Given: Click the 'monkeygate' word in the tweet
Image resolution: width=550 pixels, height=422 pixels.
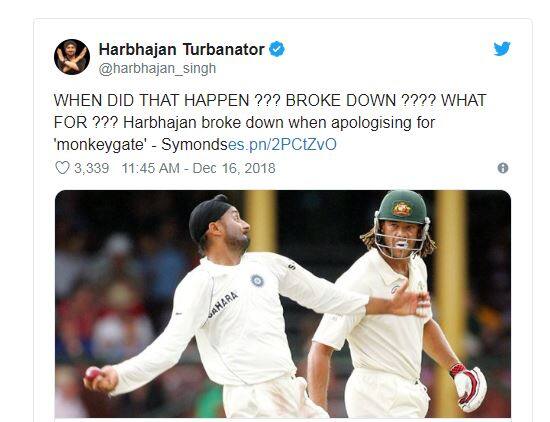Looking at the screenshot, I should [x=100, y=145].
